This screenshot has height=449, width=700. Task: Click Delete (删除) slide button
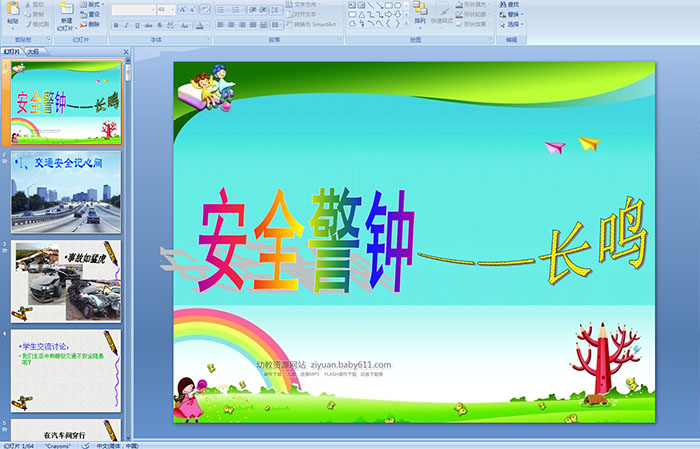[90, 24]
